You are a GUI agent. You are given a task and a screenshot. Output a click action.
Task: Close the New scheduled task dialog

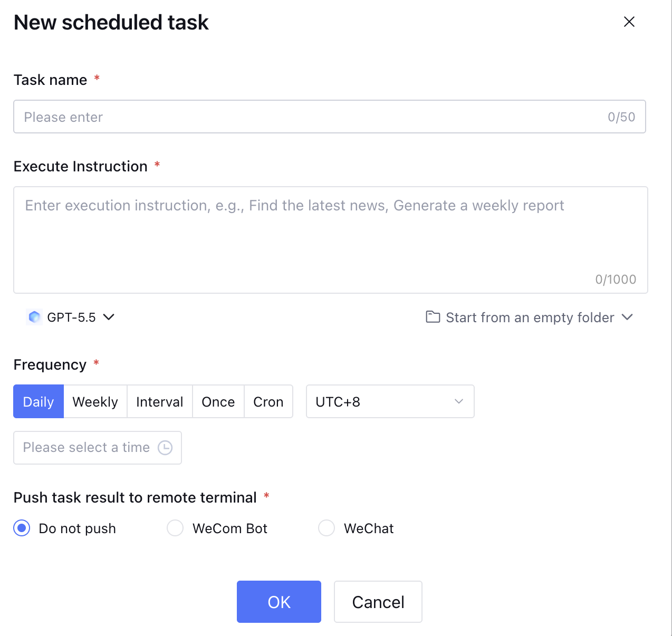pyautogui.click(x=629, y=22)
